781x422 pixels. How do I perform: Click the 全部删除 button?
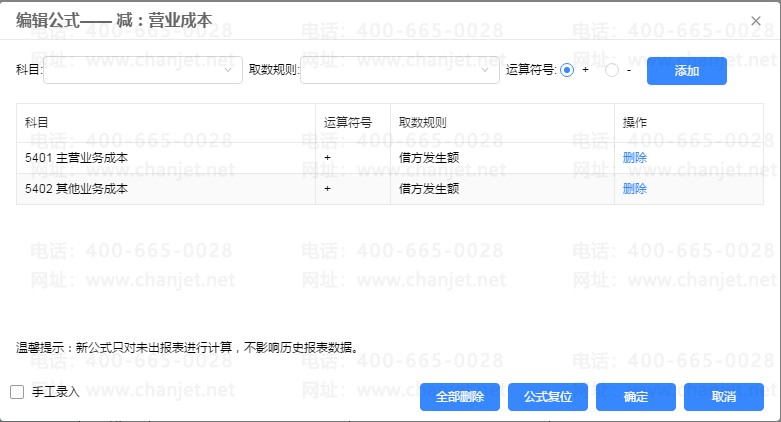click(x=460, y=397)
